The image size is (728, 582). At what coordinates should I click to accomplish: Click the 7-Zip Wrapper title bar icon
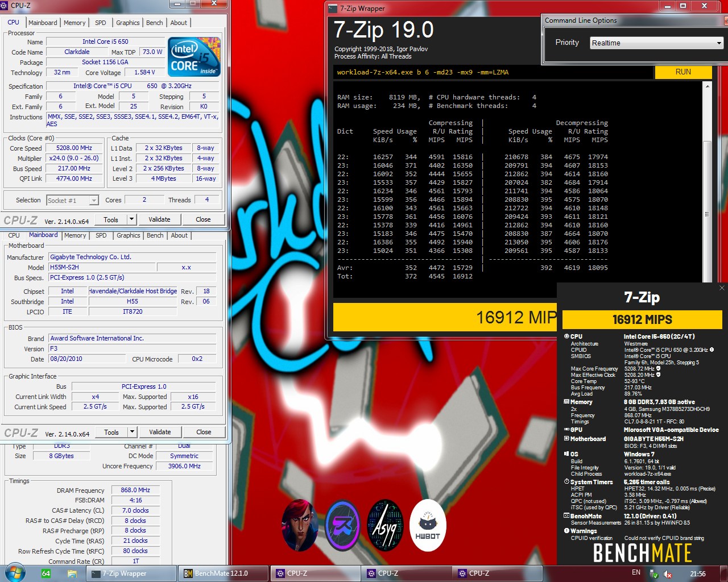tap(333, 8)
